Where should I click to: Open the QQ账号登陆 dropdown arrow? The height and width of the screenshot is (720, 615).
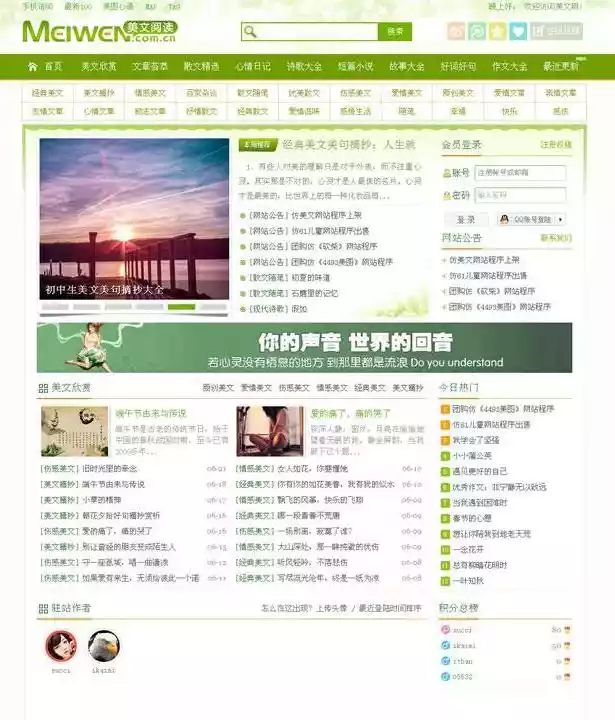[559, 219]
